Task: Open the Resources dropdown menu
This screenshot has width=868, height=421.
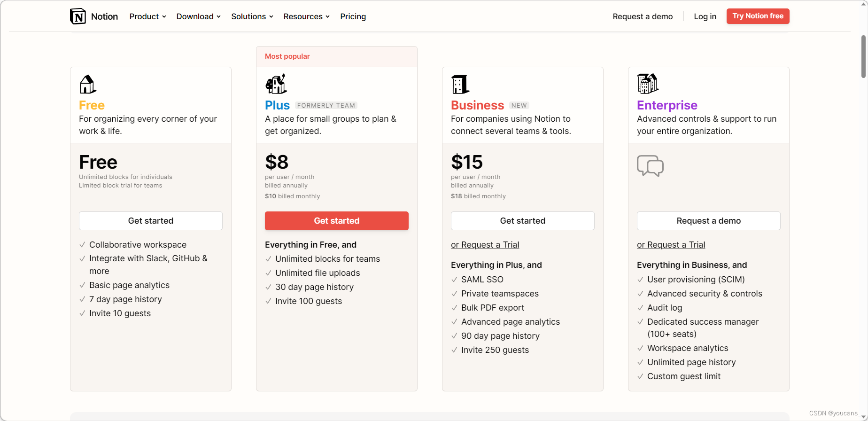Action: [306, 16]
